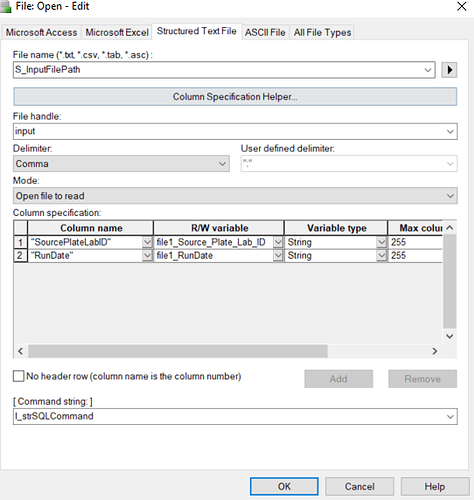Click column specification scroll down arrow
Viewport: 474px width, 500px height.
coord(450,336)
